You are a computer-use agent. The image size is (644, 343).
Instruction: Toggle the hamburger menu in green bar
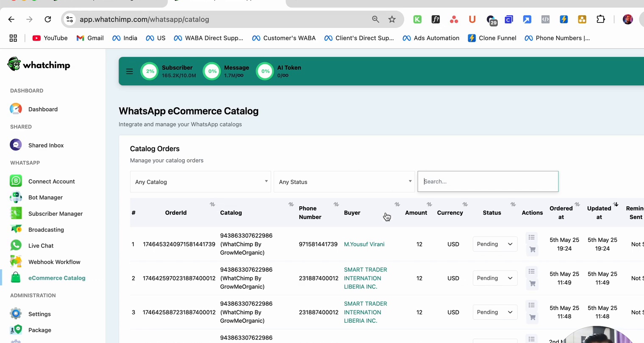coord(130,71)
